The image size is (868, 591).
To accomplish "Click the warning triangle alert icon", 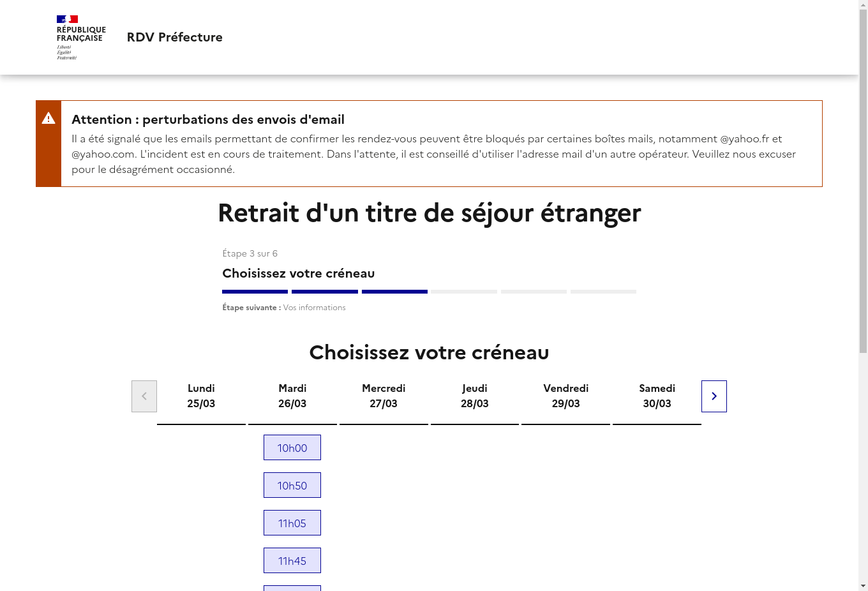I will 49,118.
